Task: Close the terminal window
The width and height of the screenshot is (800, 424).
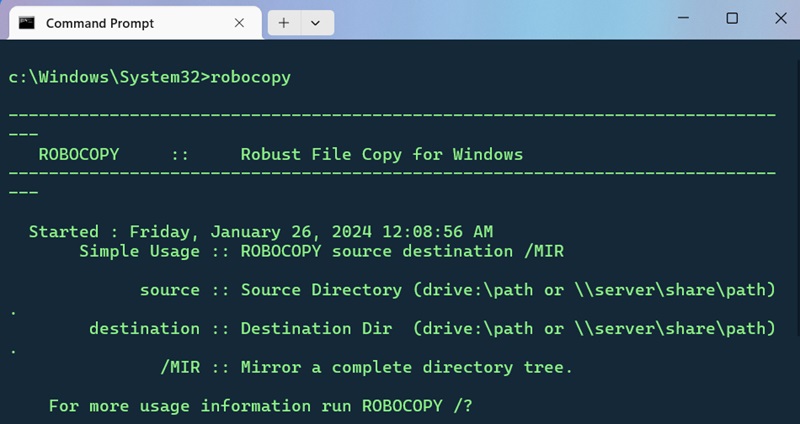Action: coord(781,18)
